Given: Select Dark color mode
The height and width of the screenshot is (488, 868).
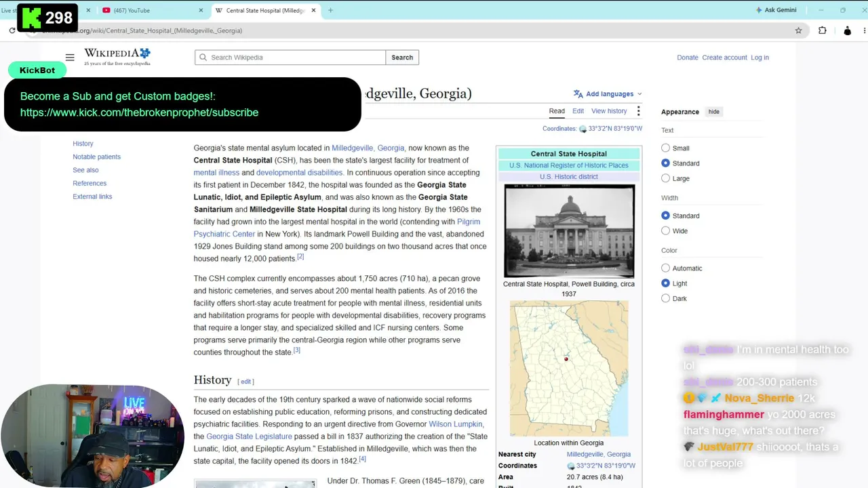Looking at the screenshot, I should pos(665,298).
